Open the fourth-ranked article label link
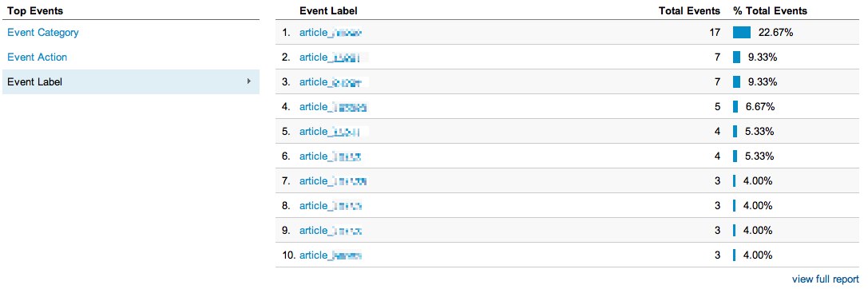This screenshot has width=868, height=289. pyautogui.click(x=334, y=107)
